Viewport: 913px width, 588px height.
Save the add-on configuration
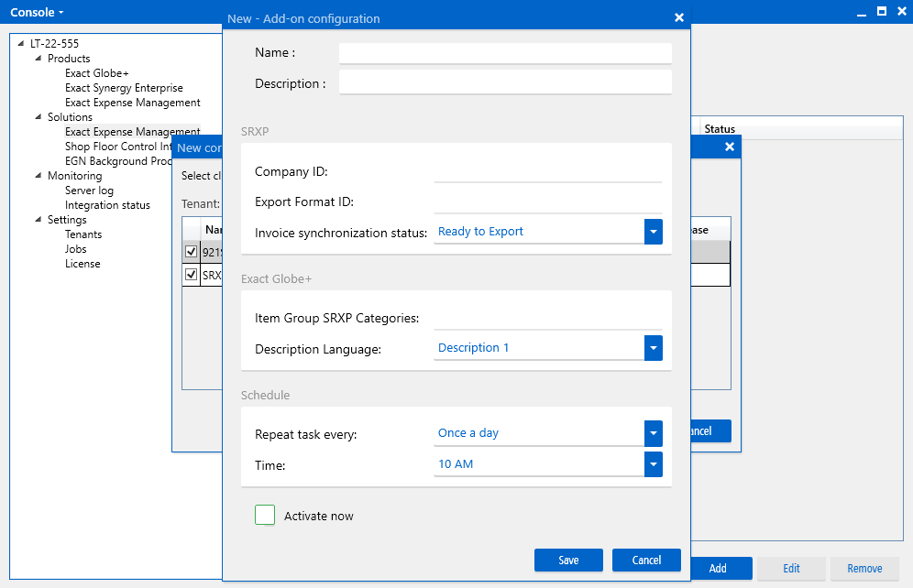pyautogui.click(x=568, y=560)
